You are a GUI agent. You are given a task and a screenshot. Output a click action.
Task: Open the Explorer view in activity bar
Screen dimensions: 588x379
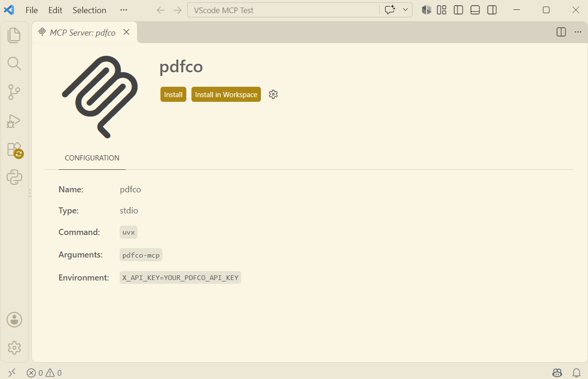15,35
